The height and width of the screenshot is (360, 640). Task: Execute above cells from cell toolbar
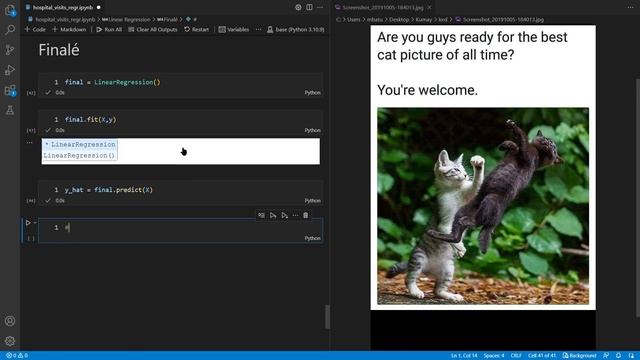pos(273,215)
